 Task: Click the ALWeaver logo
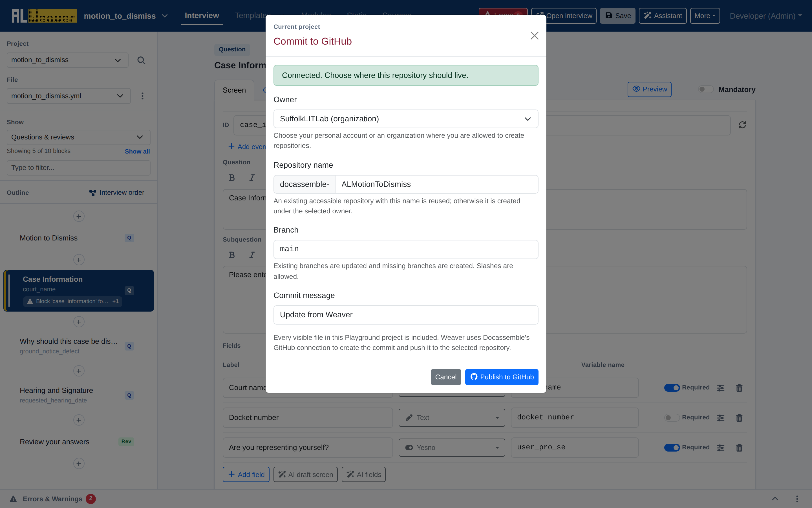tap(44, 16)
